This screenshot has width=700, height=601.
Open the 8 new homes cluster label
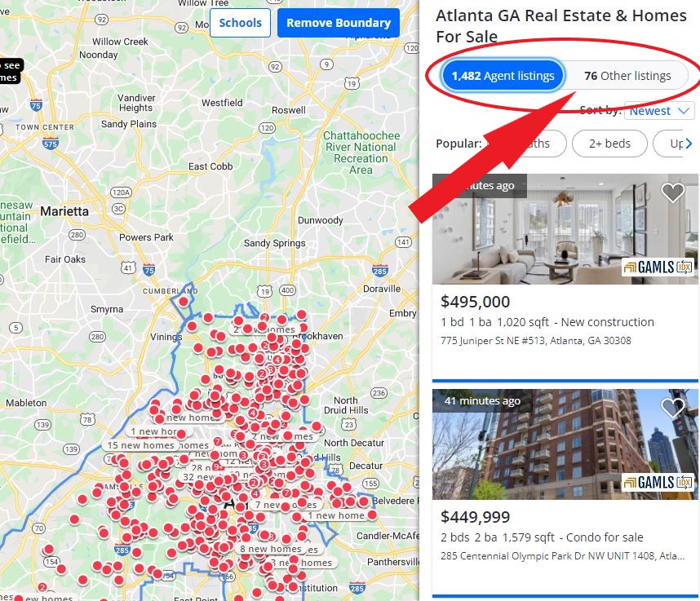coord(271,549)
